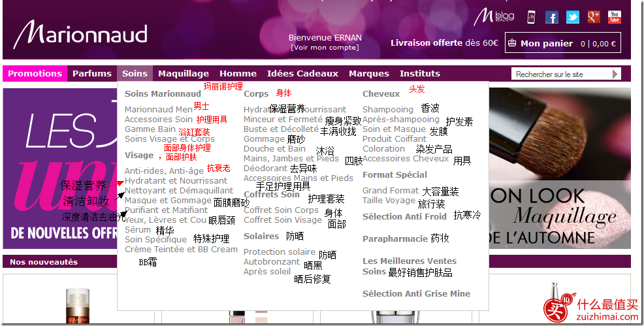Select the Soins menu tab

click(x=135, y=73)
